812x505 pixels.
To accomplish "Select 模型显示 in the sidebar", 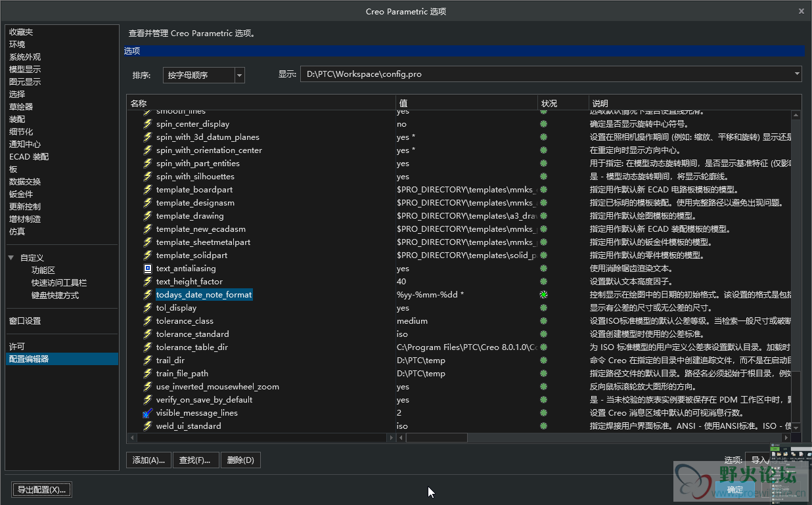I will [25, 70].
